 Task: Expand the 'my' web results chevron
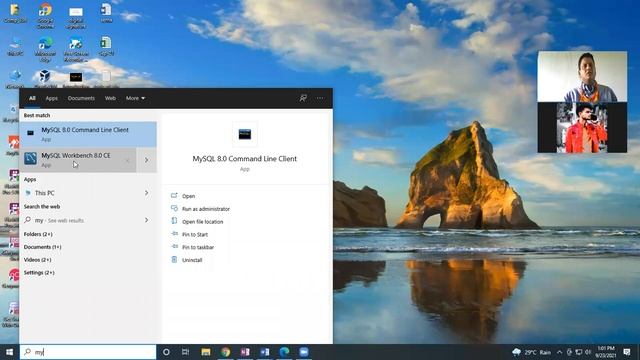[x=147, y=220]
